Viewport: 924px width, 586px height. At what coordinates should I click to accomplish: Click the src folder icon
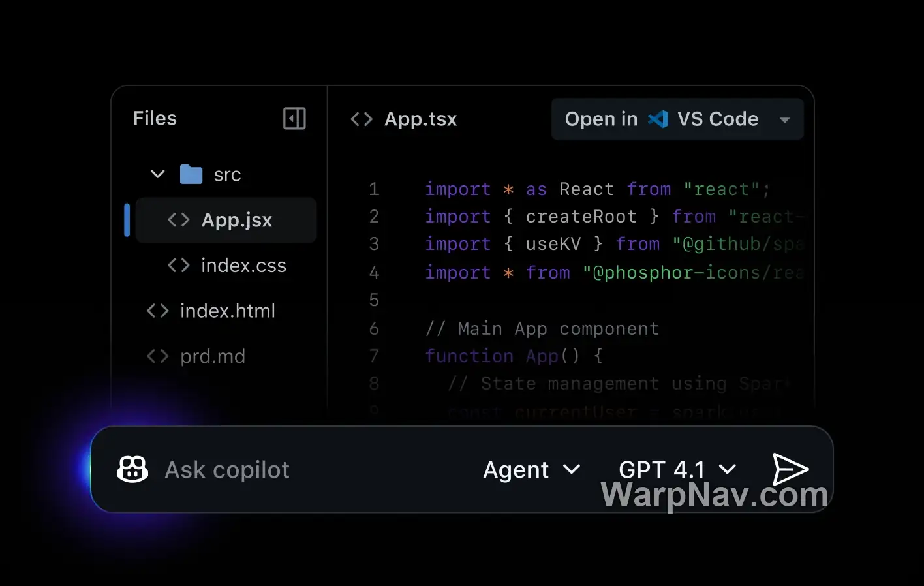pos(191,174)
